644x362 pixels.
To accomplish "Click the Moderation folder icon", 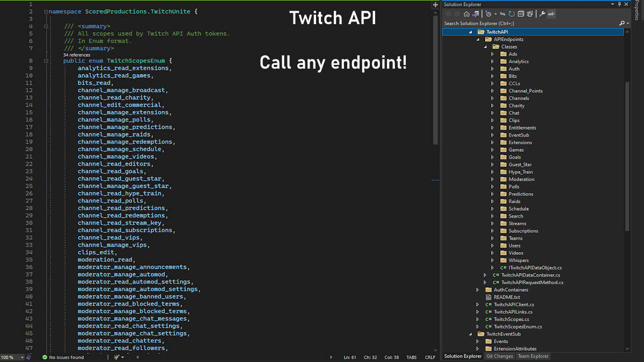I will [x=503, y=179].
